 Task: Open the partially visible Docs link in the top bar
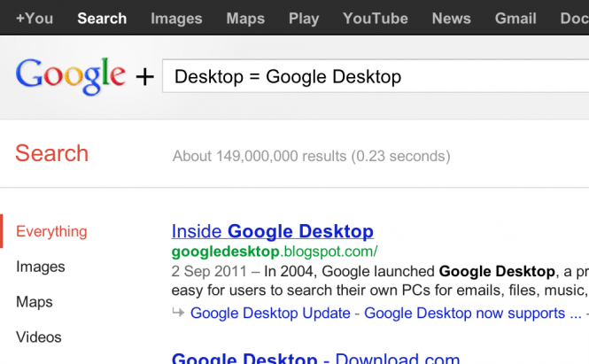(x=574, y=18)
